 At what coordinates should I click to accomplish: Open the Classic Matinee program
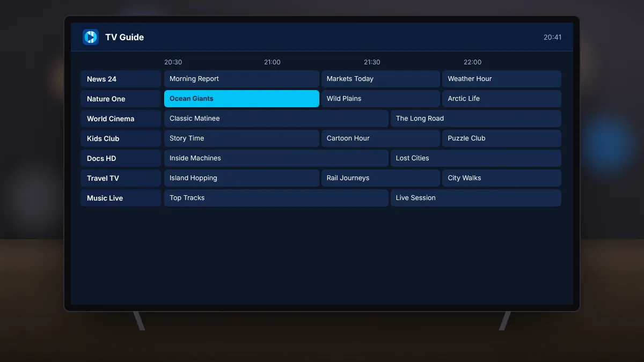coord(276,119)
